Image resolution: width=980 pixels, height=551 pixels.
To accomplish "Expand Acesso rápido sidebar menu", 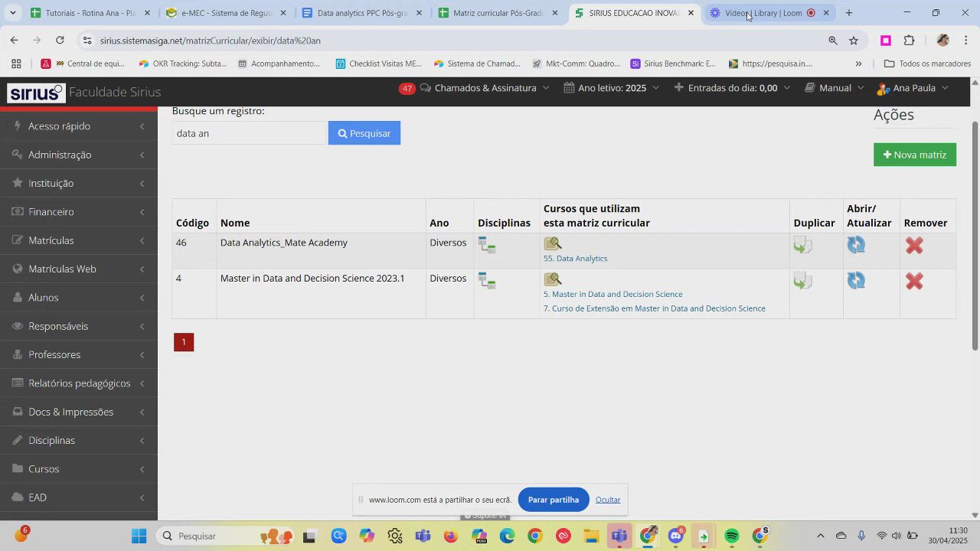I will point(79,126).
